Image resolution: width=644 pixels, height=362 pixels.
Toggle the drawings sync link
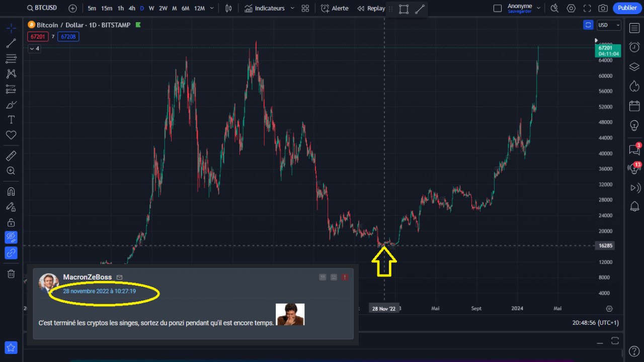coord(11,253)
